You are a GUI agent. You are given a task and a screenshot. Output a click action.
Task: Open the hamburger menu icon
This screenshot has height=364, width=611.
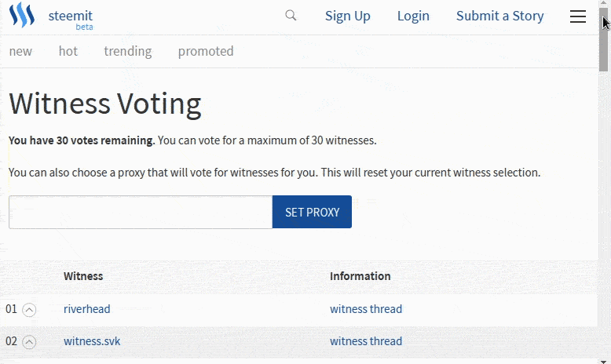[578, 16]
